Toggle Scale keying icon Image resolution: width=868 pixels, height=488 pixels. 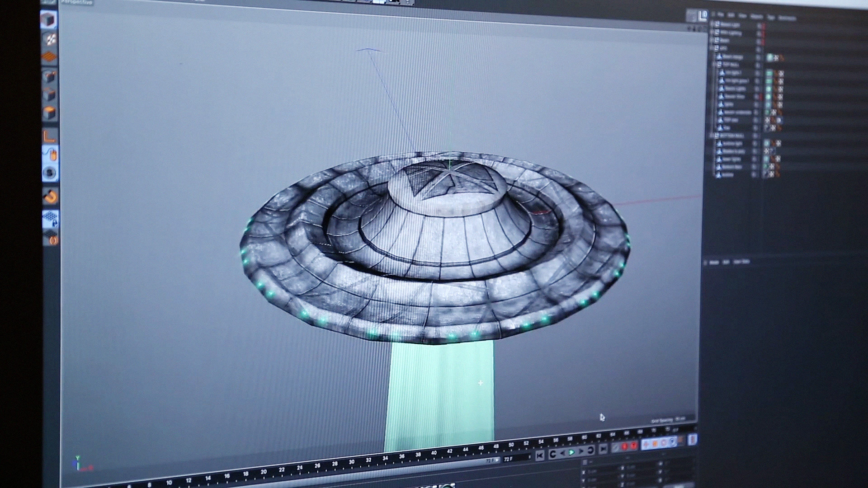[655, 444]
